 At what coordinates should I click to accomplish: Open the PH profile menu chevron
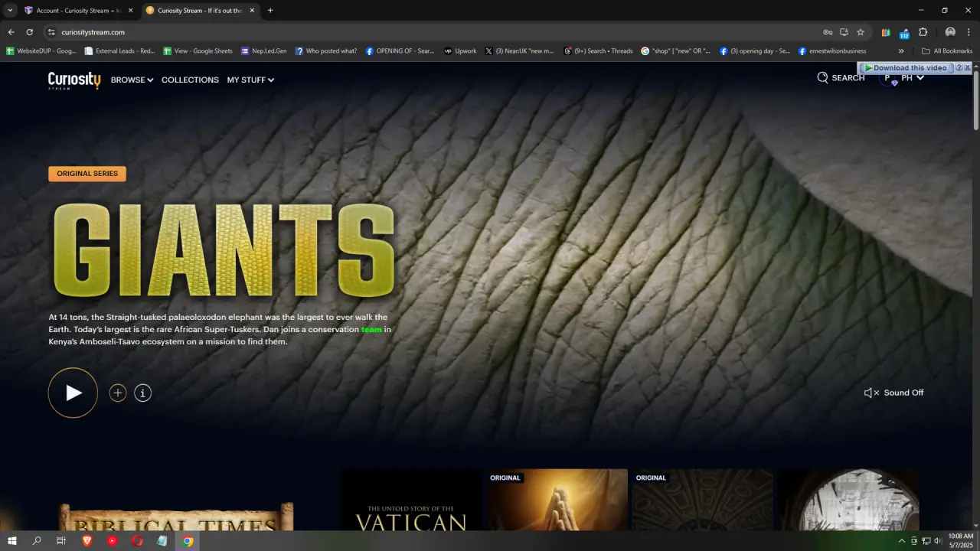pyautogui.click(x=920, y=78)
